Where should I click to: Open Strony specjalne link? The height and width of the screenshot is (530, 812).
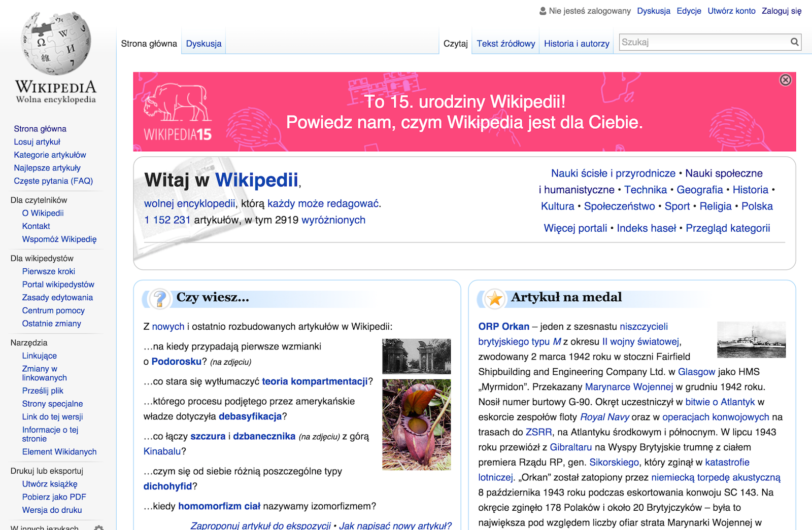tap(52, 404)
